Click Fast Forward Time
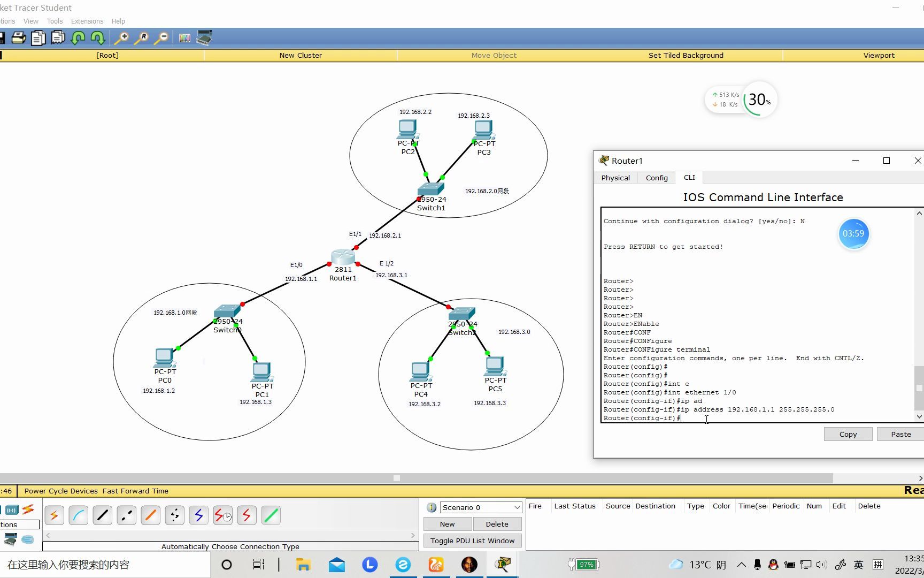 (135, 491)
